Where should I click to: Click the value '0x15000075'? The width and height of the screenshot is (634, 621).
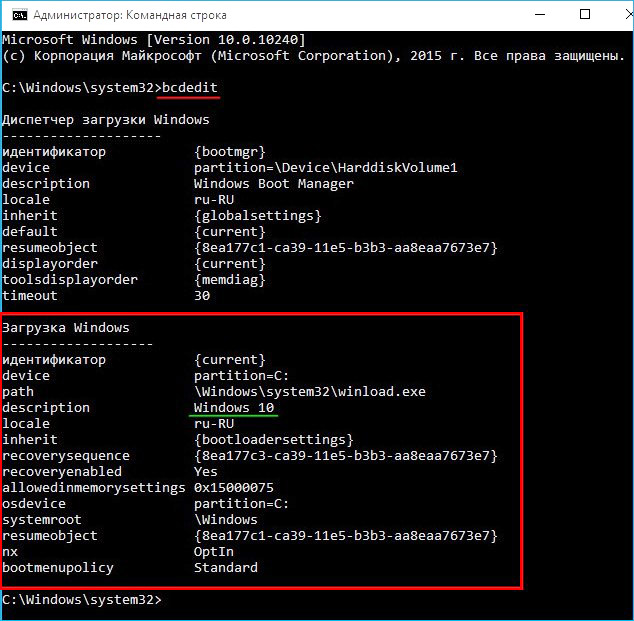(234, 488)
